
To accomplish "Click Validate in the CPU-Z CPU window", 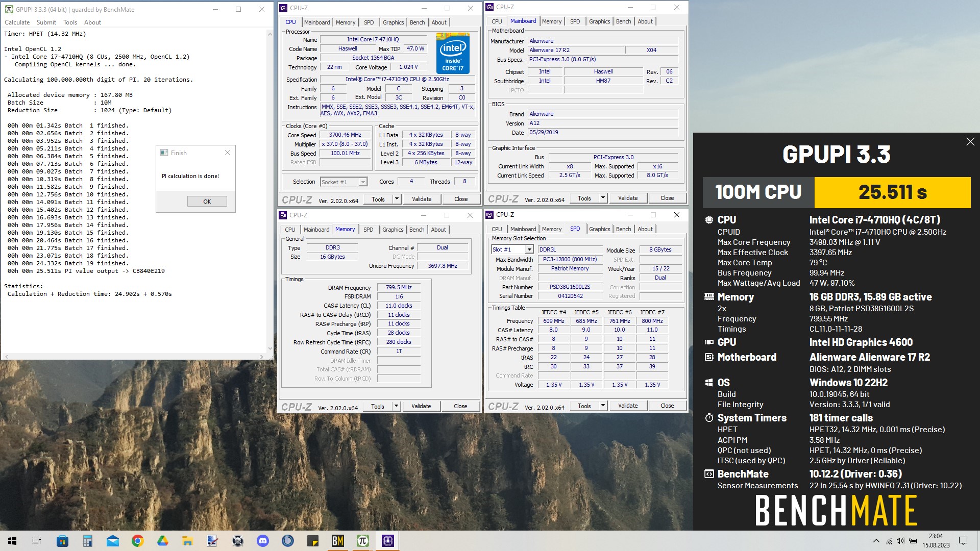I will [x=422, y=199].
